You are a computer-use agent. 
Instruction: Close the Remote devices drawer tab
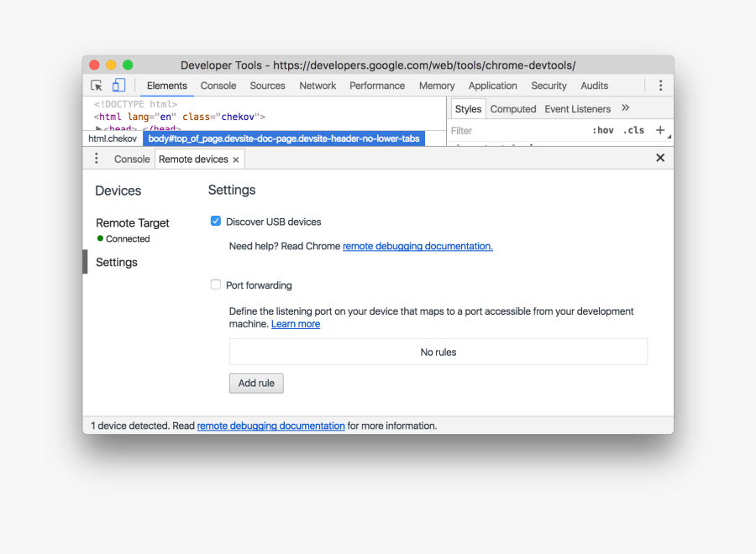[x=236, y=159]
